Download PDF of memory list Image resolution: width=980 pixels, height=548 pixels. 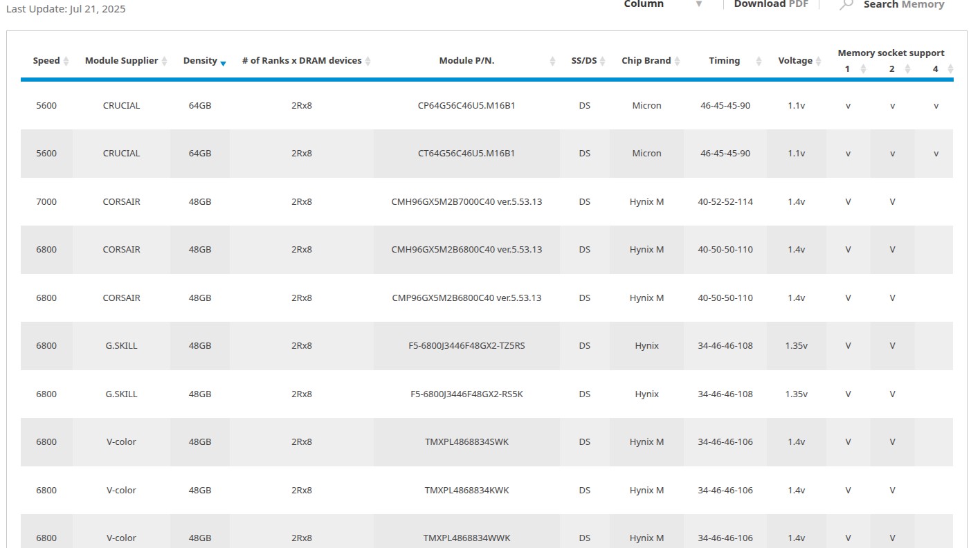point(771,4)
